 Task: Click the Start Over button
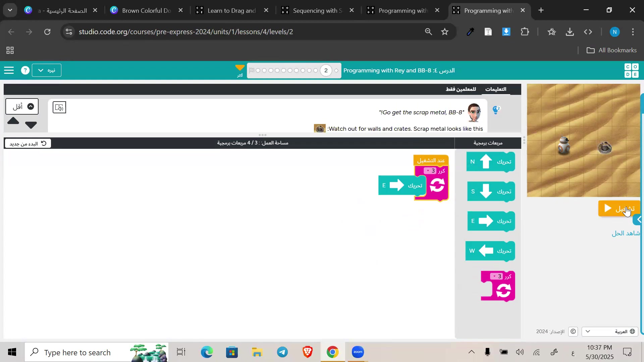(x=28, y=143)
